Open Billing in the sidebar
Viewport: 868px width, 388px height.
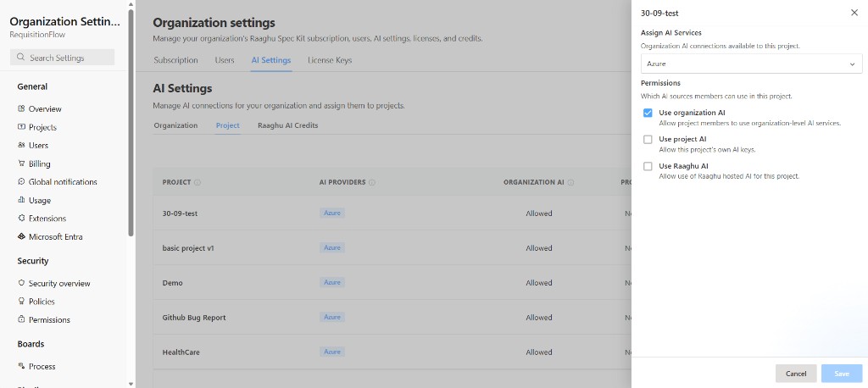coord(39,164)
